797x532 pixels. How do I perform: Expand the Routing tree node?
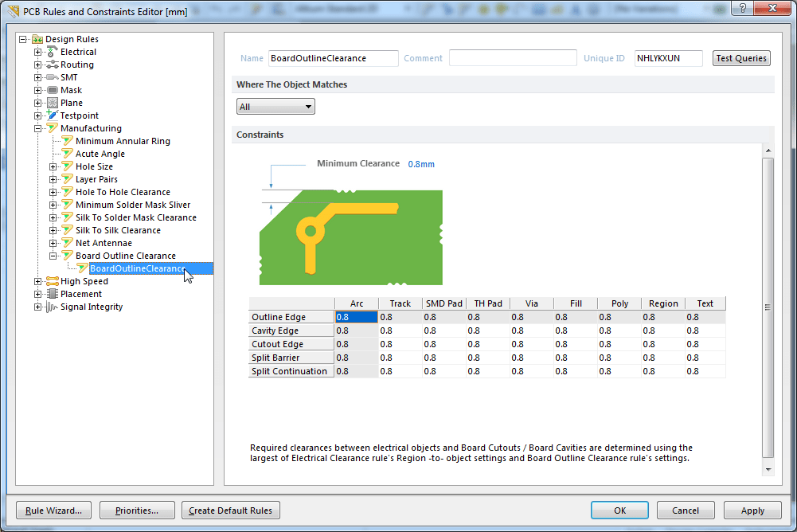tap(37, 65)
